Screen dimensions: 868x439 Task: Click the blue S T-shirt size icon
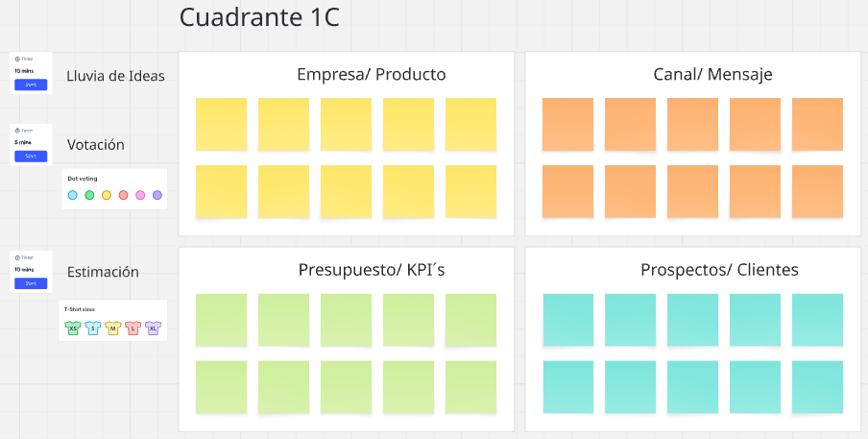point(93,329)
